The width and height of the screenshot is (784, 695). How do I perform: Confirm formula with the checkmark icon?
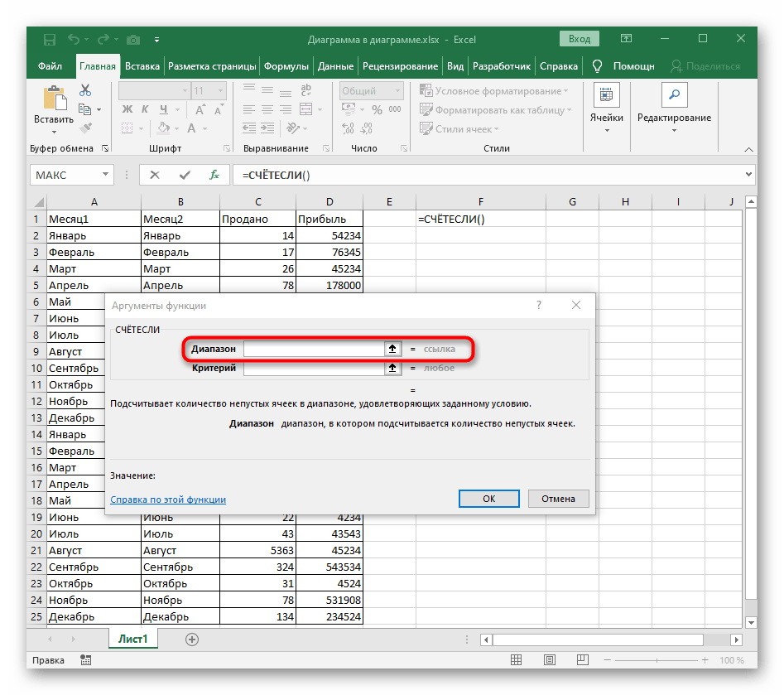pyautogui.click(x=184, y=175)
